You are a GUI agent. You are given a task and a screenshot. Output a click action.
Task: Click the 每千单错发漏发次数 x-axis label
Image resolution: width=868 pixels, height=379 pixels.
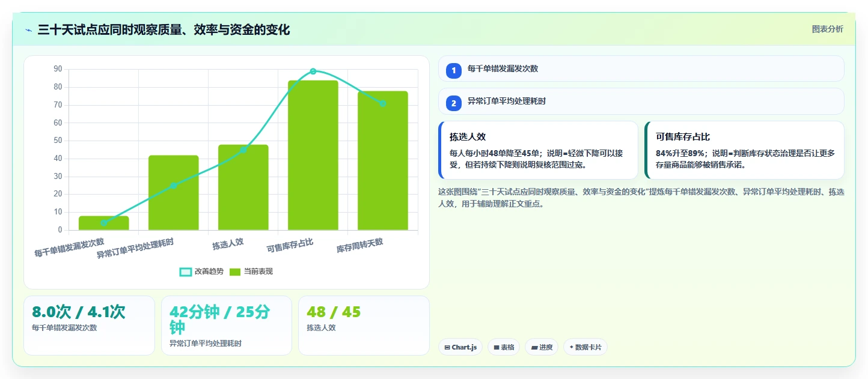(x=69, y=247)
